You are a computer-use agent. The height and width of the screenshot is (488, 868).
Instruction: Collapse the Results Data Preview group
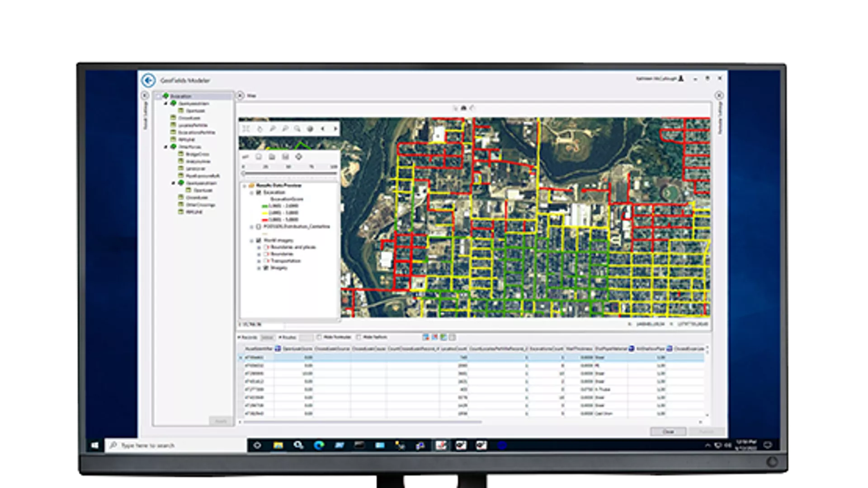245,186
